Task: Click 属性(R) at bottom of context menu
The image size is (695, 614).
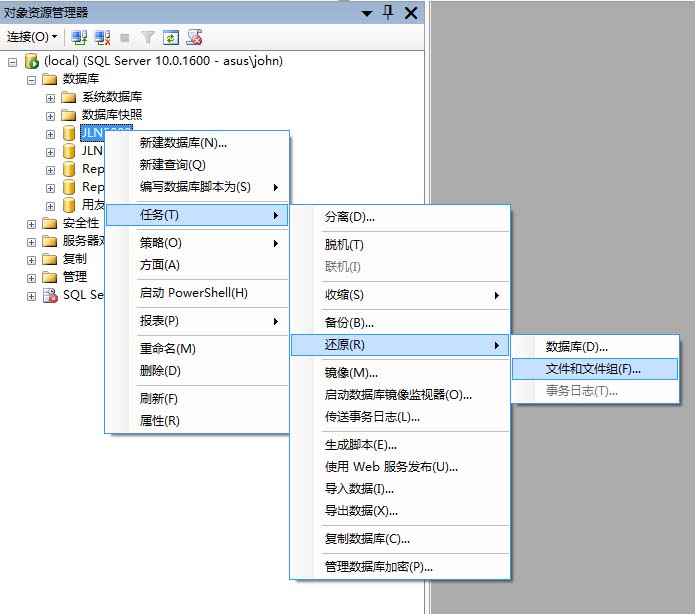Action: pos(159,420)
